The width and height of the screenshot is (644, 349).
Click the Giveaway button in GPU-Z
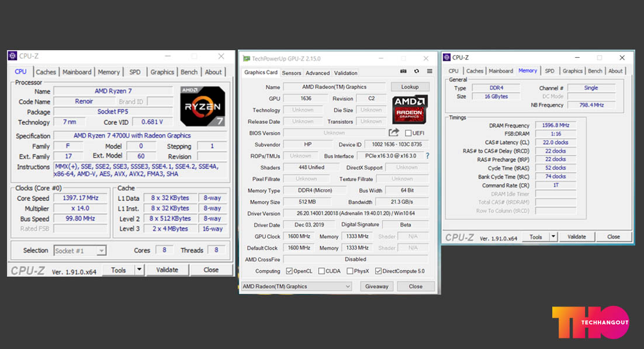tap(376, 286)
